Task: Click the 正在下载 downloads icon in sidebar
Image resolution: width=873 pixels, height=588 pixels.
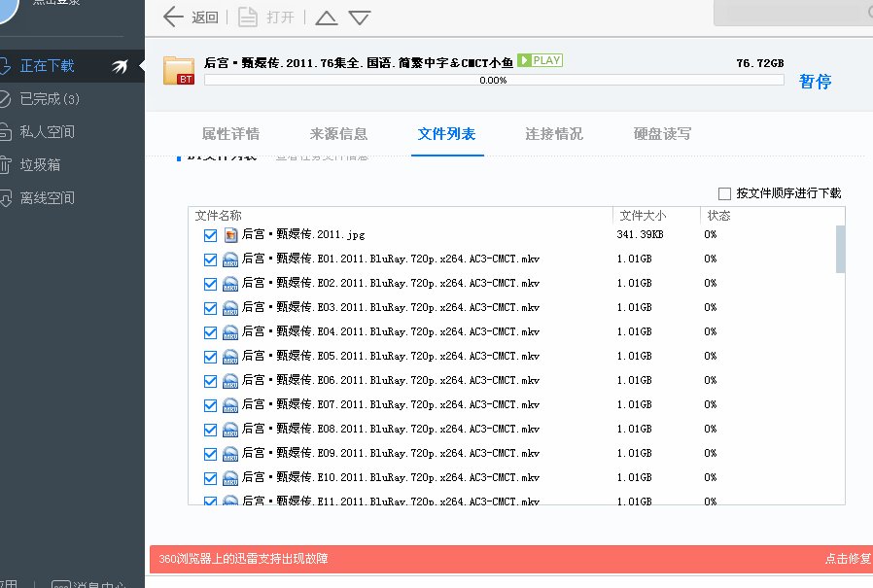Action: click(x=15, y=68)
